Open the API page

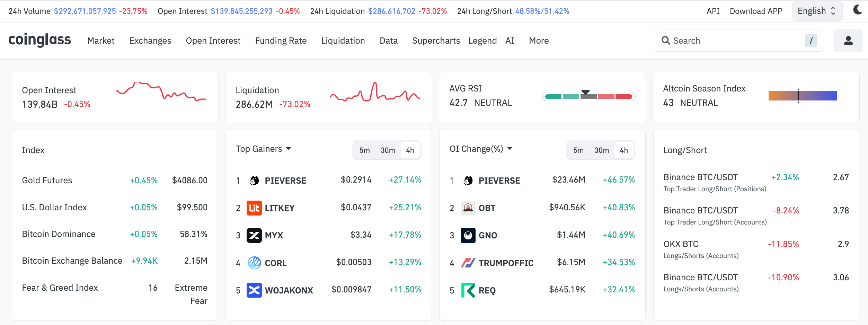[x=712, y=11]
